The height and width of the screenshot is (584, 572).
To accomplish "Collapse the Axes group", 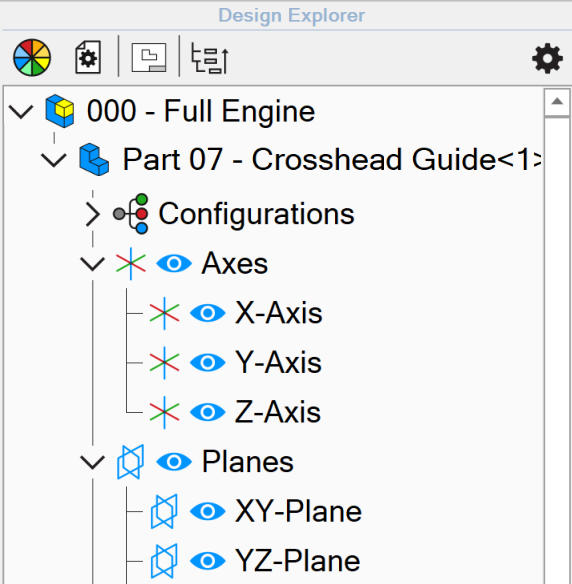I will [92, 264].
